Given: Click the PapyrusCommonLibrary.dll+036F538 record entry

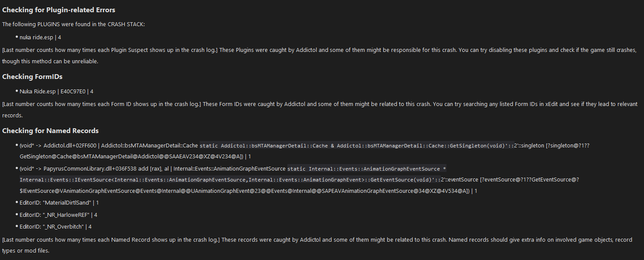Looking at the screenshot, I should (x=299, y=180).
